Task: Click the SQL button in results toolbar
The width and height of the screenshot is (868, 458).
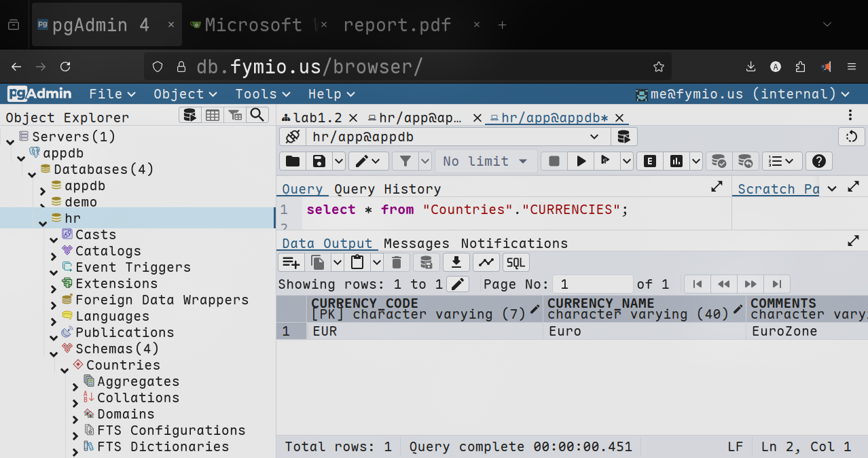Action: tap(516, 262)
